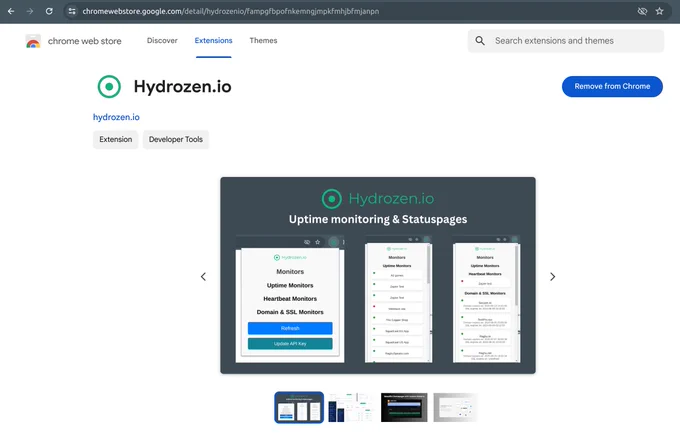Viewport: 680px width, 439px height.
Task: Click the search magnifier icon
Action: pyautogui.click(x=480, y=41)
